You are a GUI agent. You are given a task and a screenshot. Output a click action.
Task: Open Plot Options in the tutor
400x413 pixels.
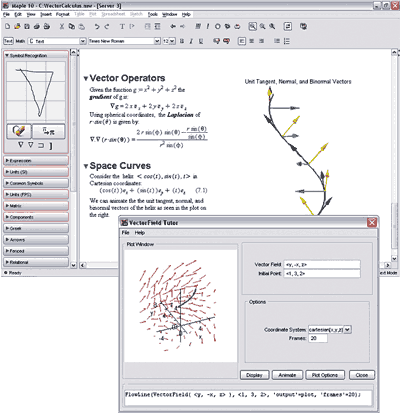325,375
